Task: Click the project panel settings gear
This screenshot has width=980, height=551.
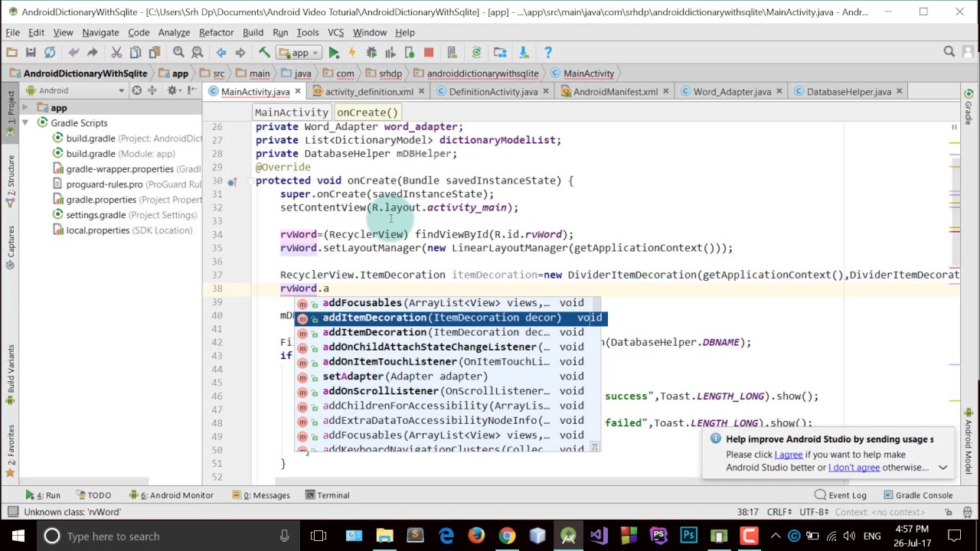Action: [x=172, y=90]
